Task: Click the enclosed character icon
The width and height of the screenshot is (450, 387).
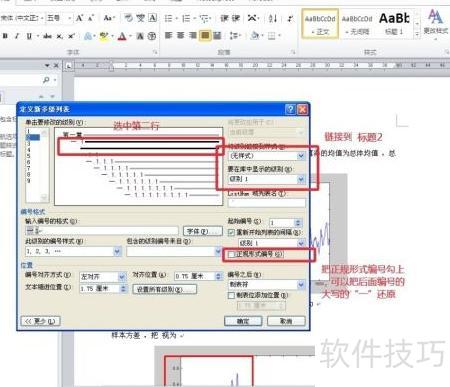Action: click(152, 36)
